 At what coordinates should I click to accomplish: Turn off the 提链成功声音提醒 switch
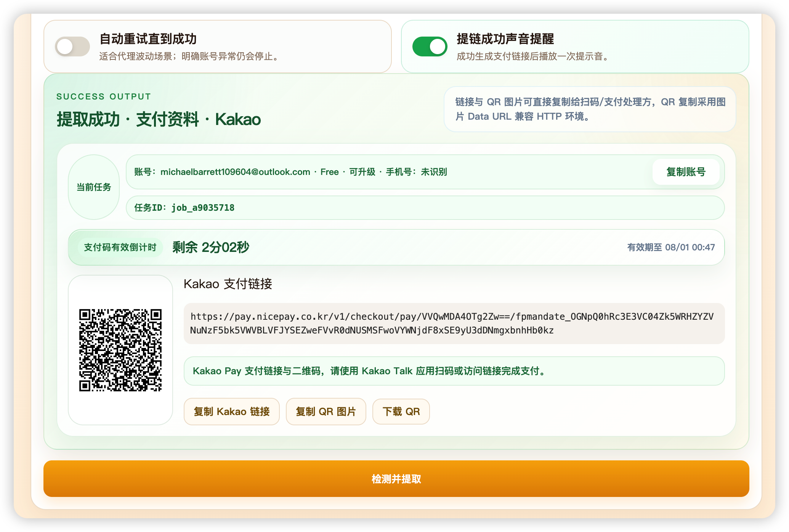coord(430,46)
